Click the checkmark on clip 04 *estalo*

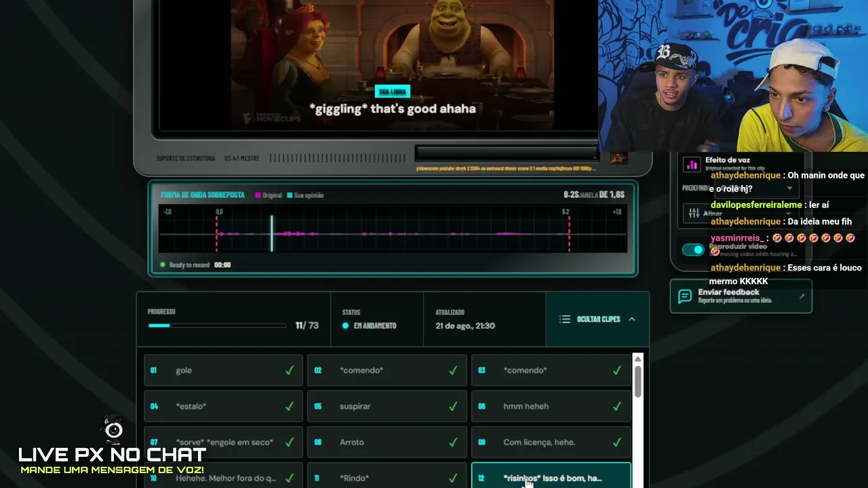290,407
